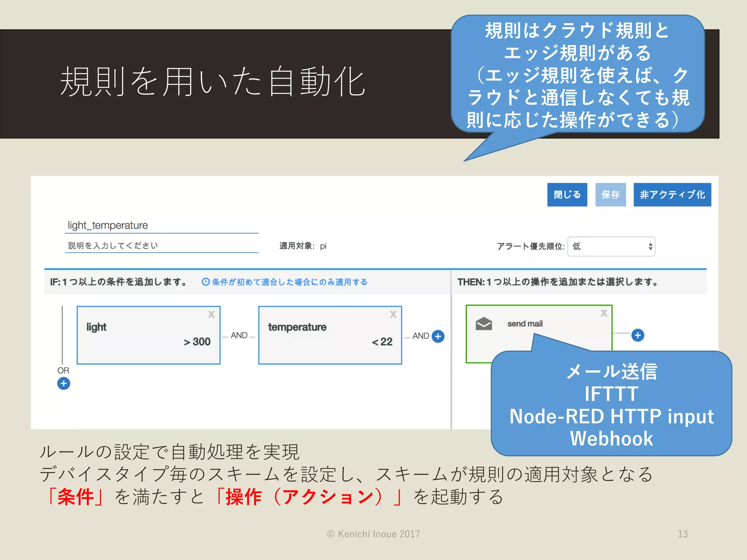Screen dimensions: 747x560
Task: Add an OR condition with the plus icon
Action: [63, 384]
